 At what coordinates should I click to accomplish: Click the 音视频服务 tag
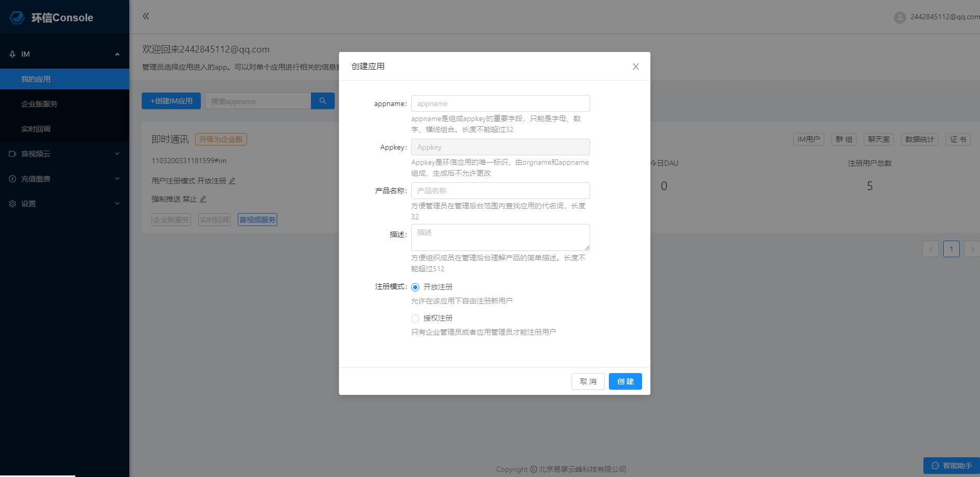pos(257,220)
